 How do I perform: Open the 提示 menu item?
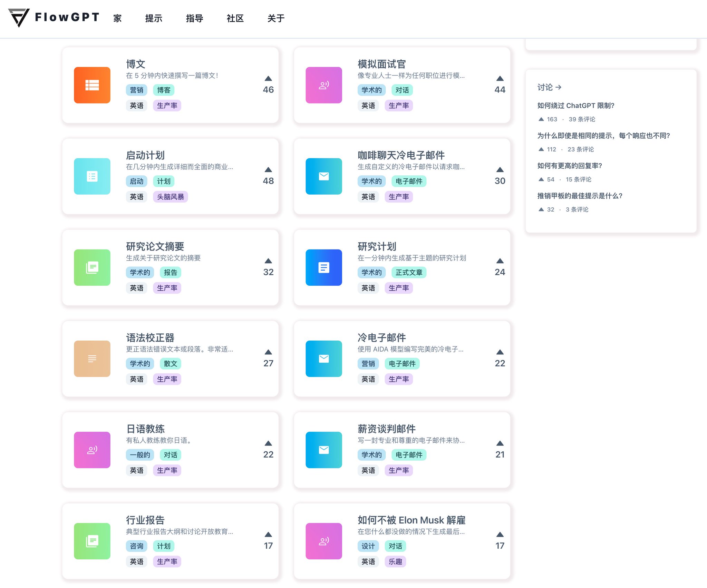pyautogui.click(x=154, y=19)
